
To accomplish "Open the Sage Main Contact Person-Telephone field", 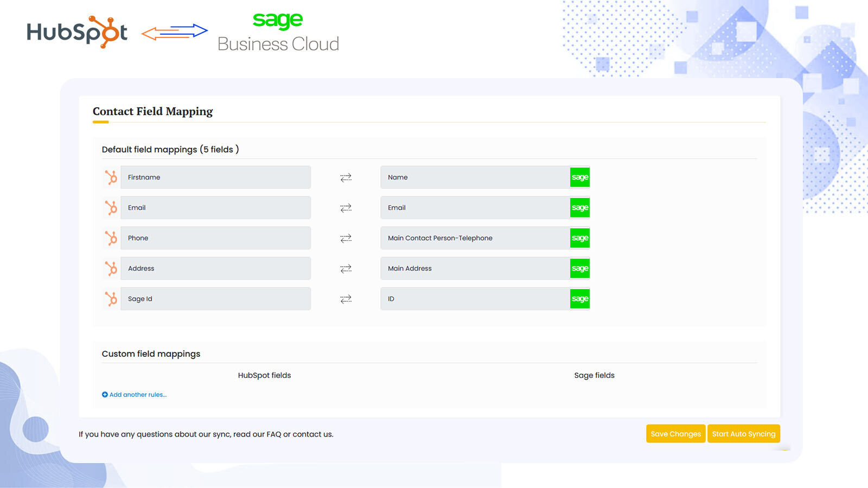I will 475,238.
